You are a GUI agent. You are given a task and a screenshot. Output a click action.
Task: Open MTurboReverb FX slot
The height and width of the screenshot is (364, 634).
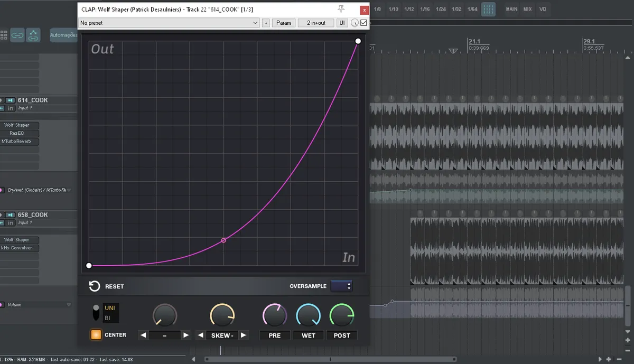20,141
